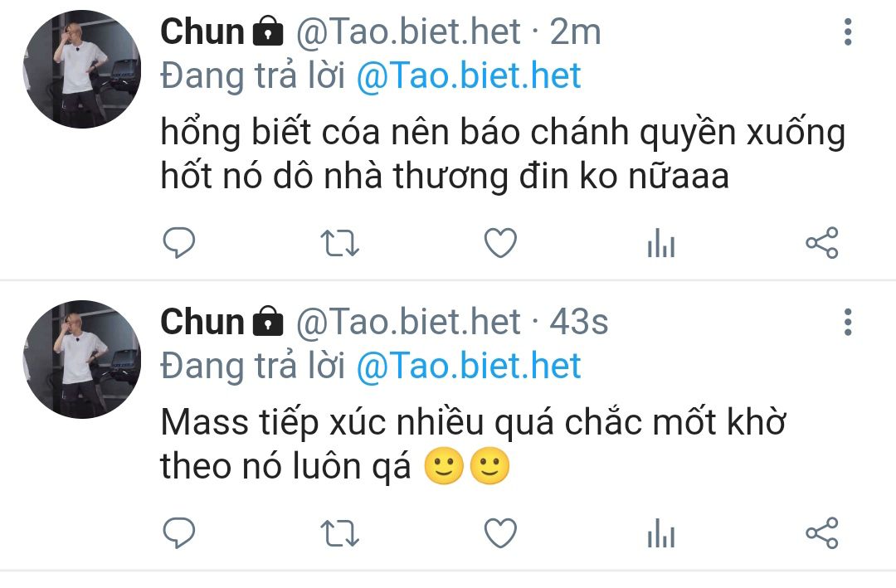Viewport: 896px width, 588px height.
Task: View analytics of the first tweet
Action: (x=661, y=243)
